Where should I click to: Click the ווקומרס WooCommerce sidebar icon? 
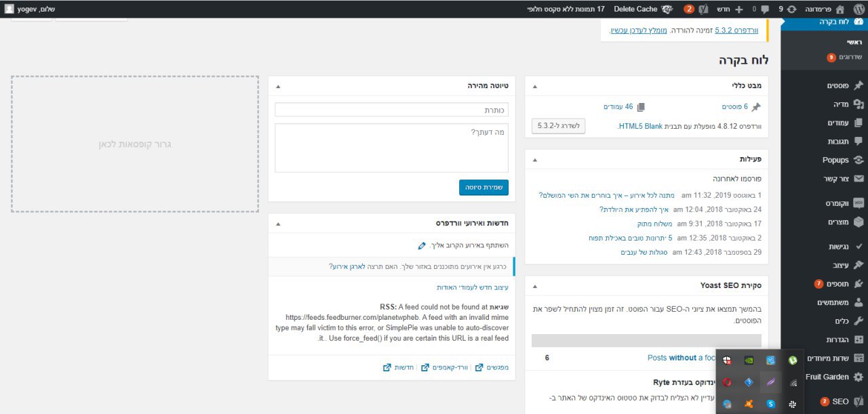click(859, 203)
